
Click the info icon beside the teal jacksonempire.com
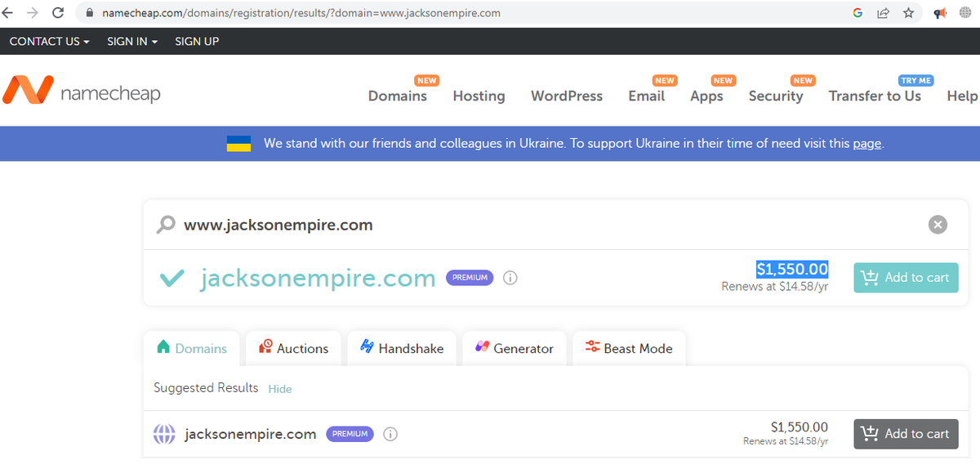(x=510, y=278)
